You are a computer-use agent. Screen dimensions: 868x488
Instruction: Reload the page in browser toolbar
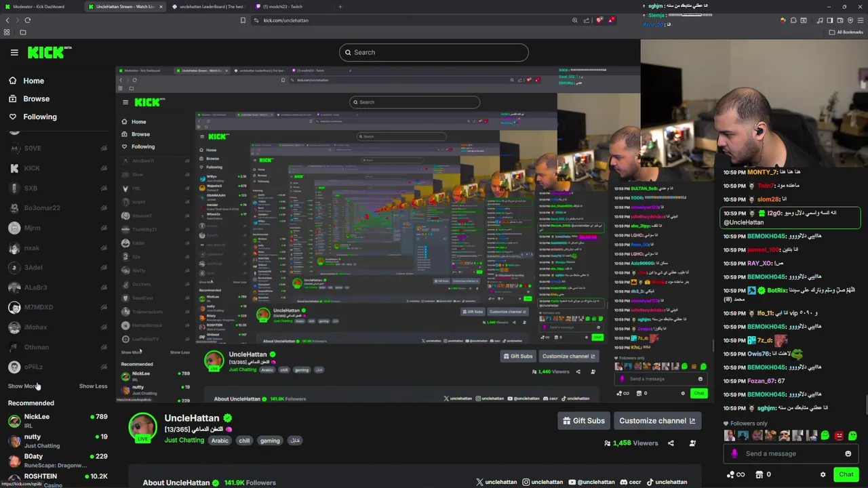[x=28, y=20]
